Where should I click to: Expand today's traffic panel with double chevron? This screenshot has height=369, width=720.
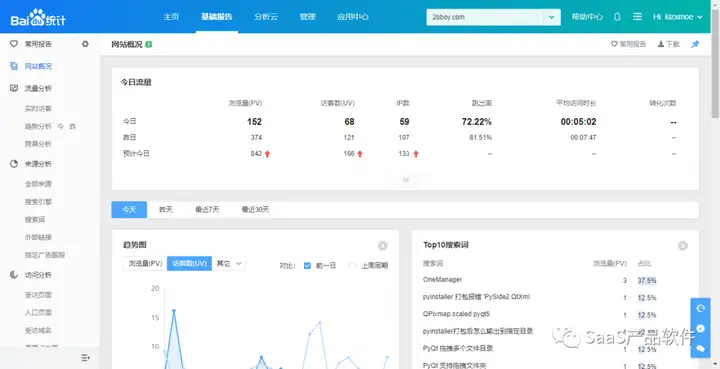pos(405,179)
